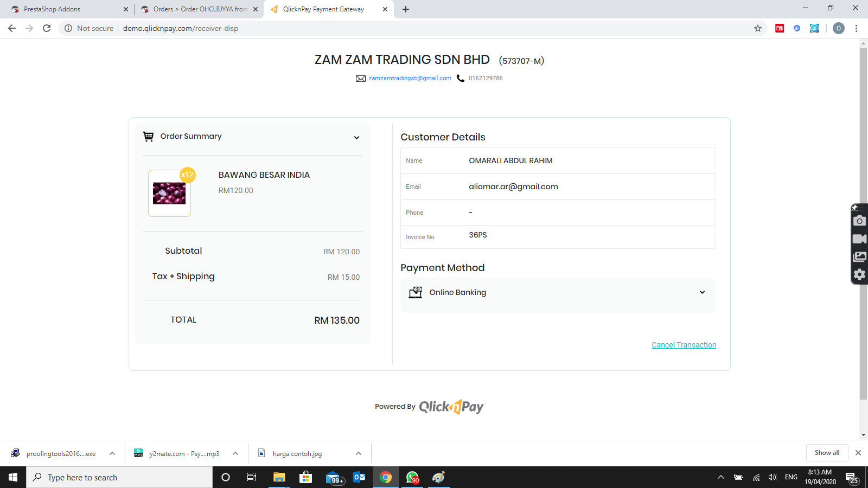868x488 pixels.
Task: Open Task View from taskbar
Action: (x=252, y=477)
